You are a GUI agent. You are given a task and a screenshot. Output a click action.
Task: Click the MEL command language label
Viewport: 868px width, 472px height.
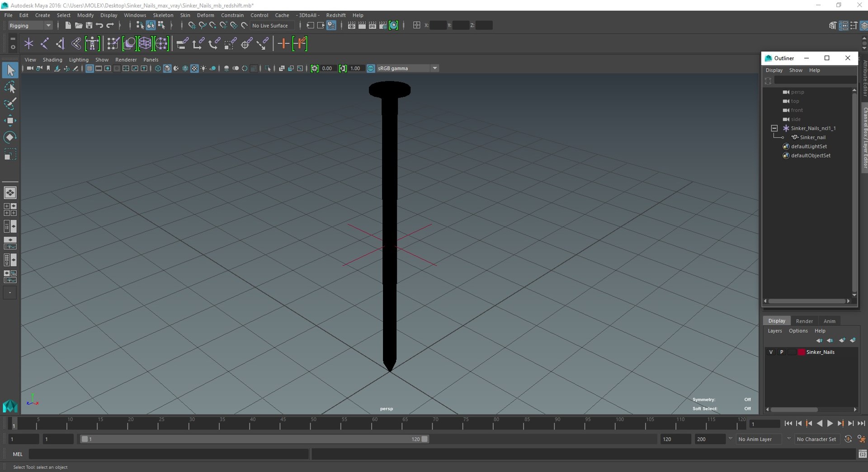(x=18, y=454)
